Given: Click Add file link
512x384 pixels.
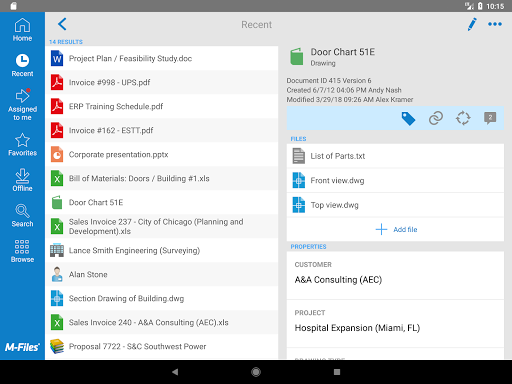Looking at the screenshot, I should click(396, 229).
